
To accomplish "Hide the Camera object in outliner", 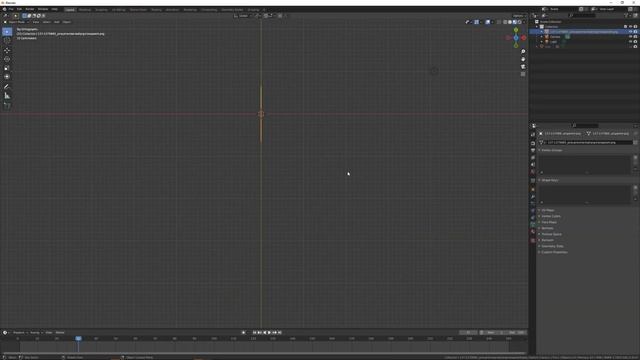I will coord(631,37).
